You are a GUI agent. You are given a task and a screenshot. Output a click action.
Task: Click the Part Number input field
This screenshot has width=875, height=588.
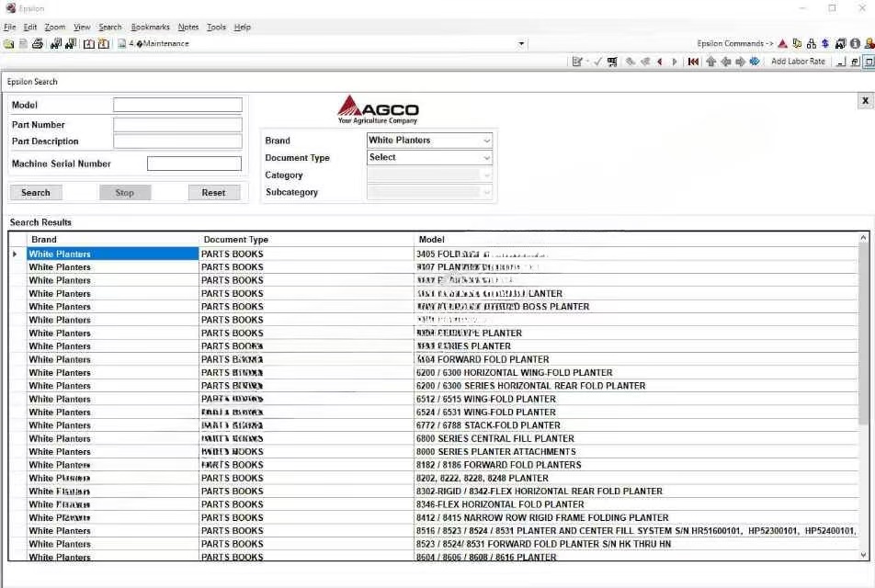click(x=178, y=124)
